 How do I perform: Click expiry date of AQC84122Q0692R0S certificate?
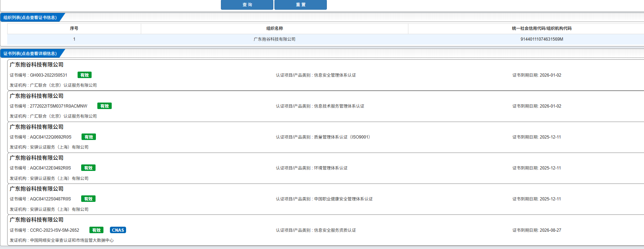pos(550,137)
